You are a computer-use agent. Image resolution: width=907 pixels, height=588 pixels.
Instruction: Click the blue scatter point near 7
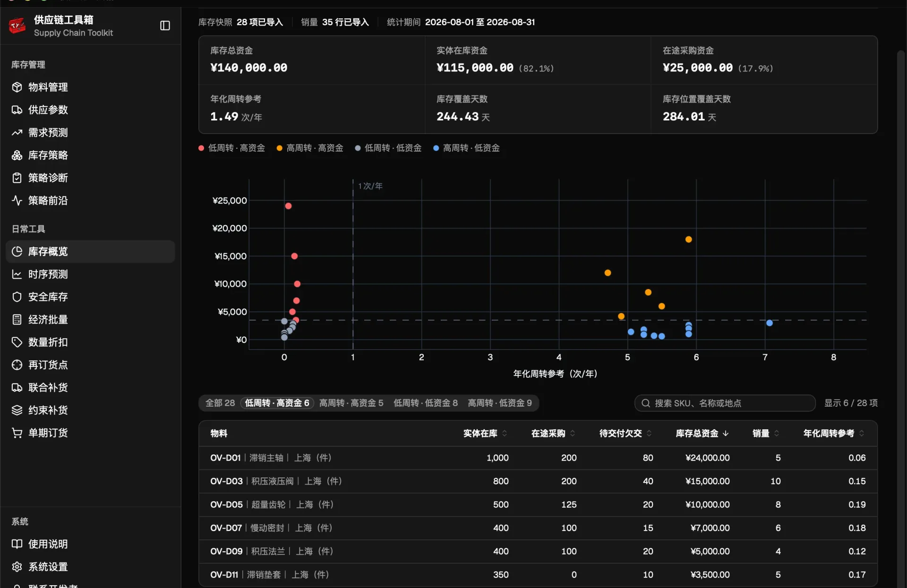[769, 323]
